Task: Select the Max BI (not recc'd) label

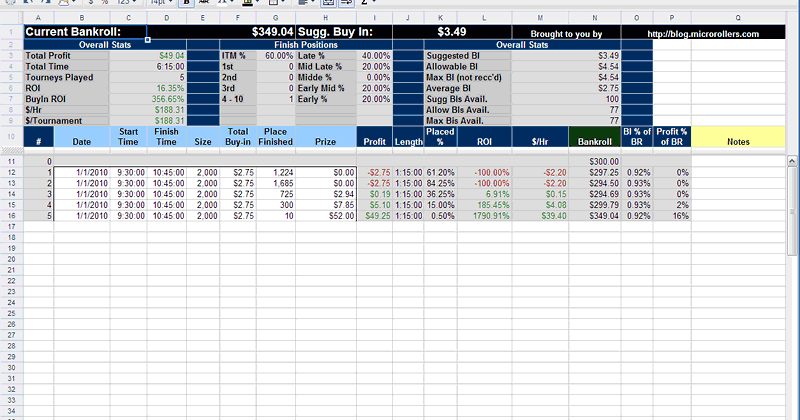Action: click(x=467, y=78)
